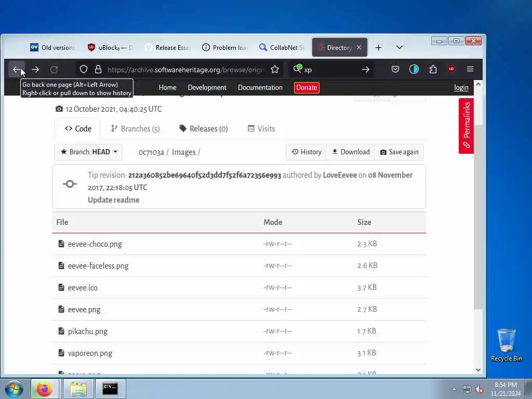Click the uBlock Origin toolbar icon

coord(451,69)
